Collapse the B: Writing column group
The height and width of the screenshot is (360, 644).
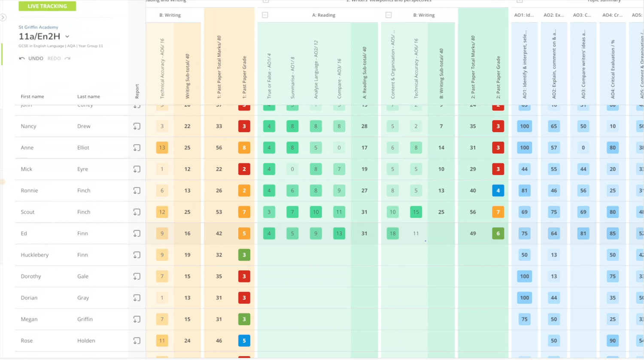(389, 15)
